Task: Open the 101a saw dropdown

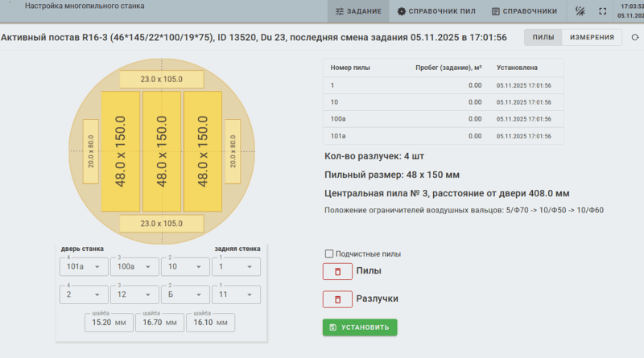Action: pyautogui.click(x=84, y=267)
